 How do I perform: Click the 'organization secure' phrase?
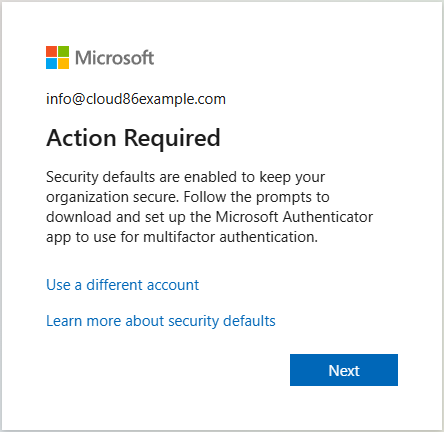pyautogui.click(x=112, y=197)
